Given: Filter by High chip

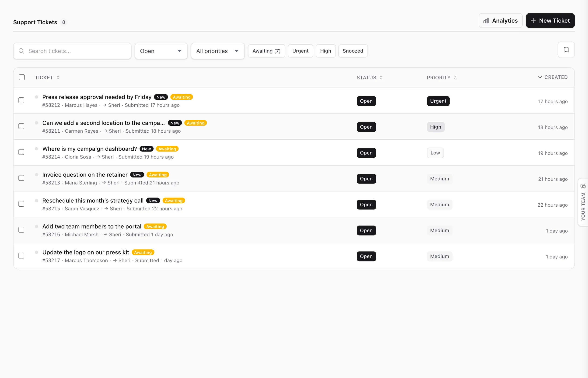Looking at the screenshot, I should [x=325, y=51].
